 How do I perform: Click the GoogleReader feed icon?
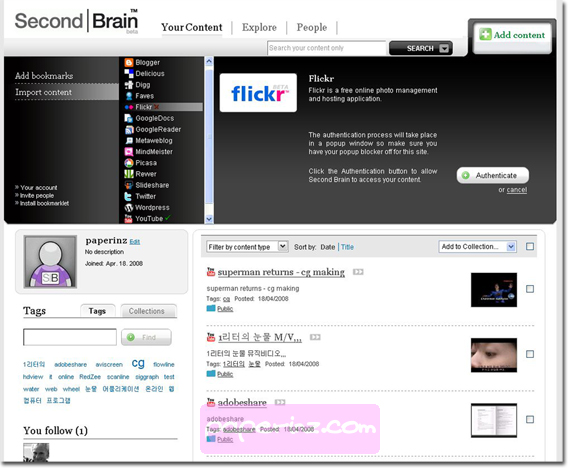(129, 130)
